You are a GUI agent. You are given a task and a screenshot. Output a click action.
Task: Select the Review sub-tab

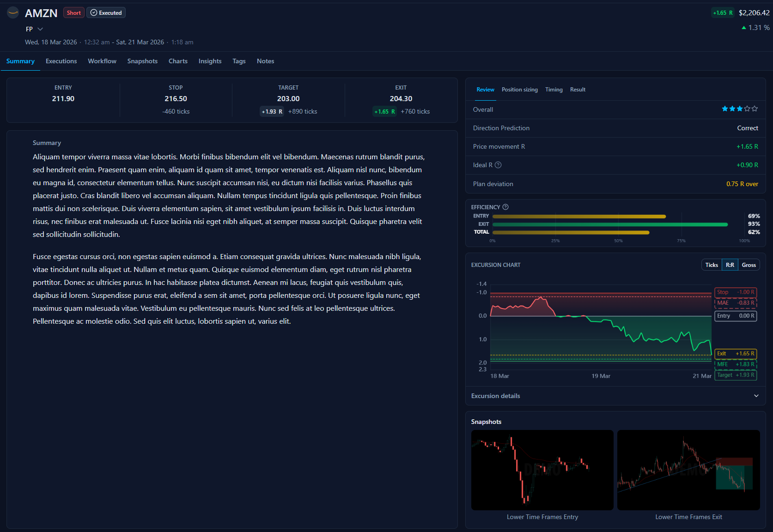[x=485, y=90]
